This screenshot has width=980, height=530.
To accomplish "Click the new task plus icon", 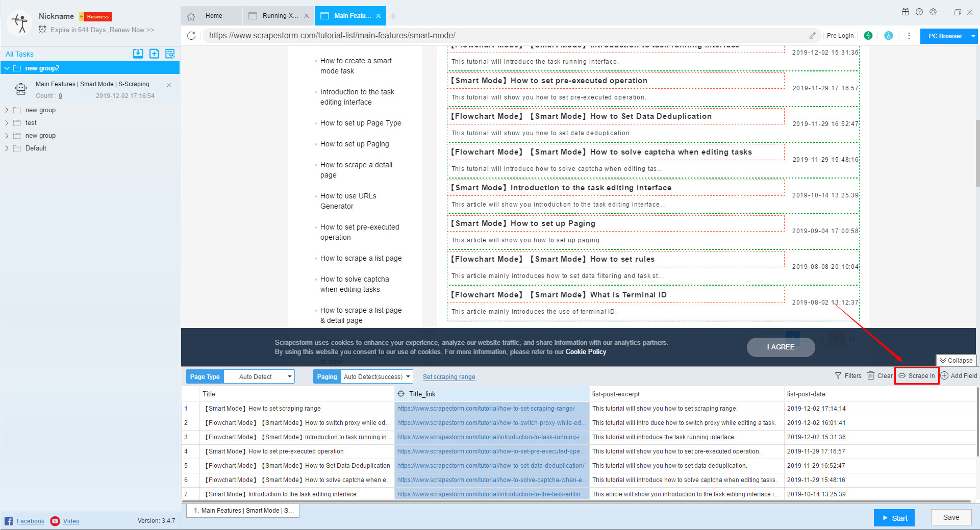I will click(x=154, y=54).
